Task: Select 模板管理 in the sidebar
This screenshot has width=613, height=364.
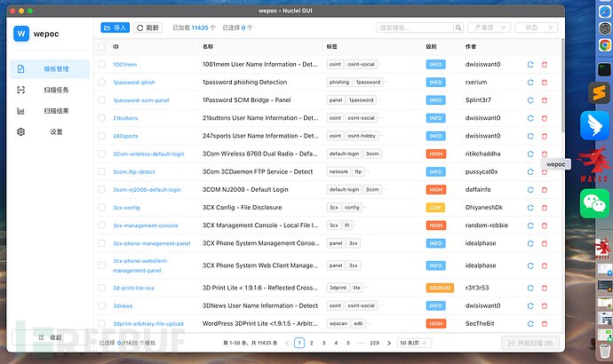Action: pyautogui.click(x=55, y=68)
